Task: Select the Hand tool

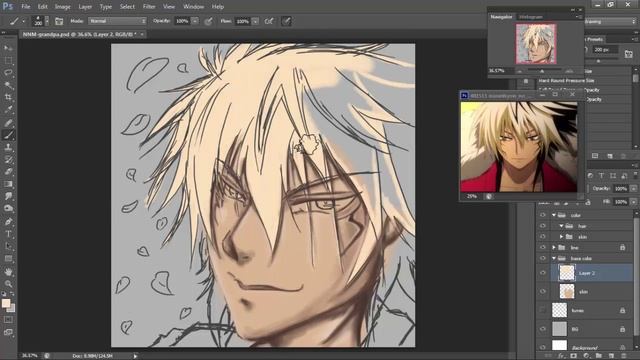Action: (8, 271)
